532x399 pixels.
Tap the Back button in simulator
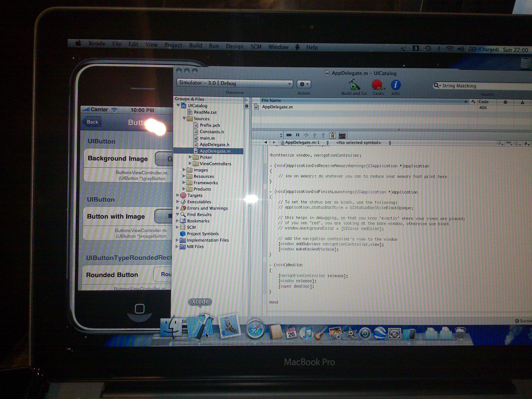(x=92, y=122)
